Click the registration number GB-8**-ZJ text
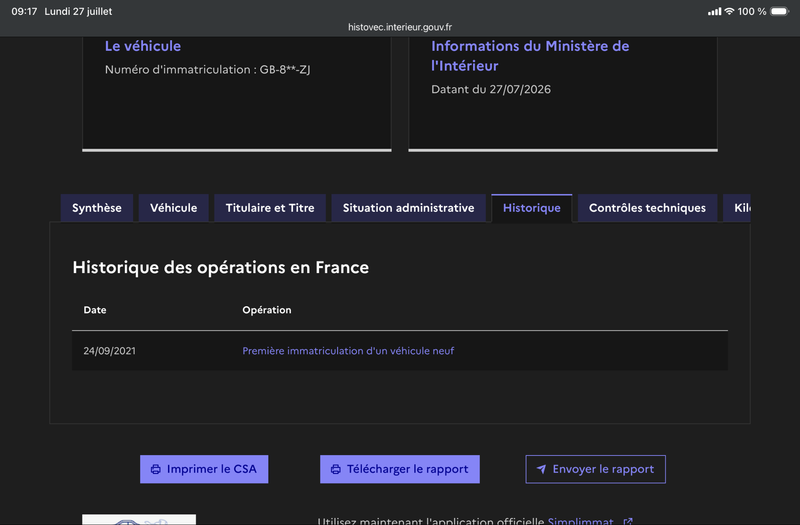Screen dimensions: 800x525 point(285,69)
